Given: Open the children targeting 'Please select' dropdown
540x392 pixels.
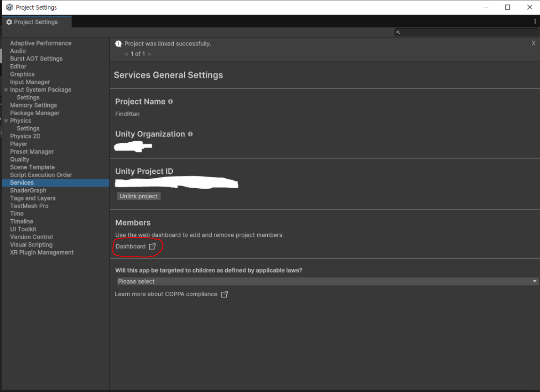Looking at the screenshot, I should [327, 282].
